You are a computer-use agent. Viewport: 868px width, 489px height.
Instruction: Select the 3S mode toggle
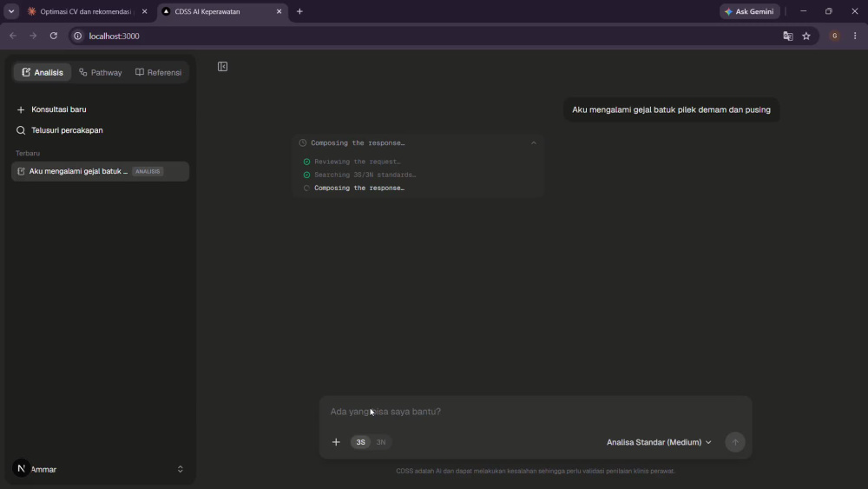pyautogui.click(x=360, y=442)
